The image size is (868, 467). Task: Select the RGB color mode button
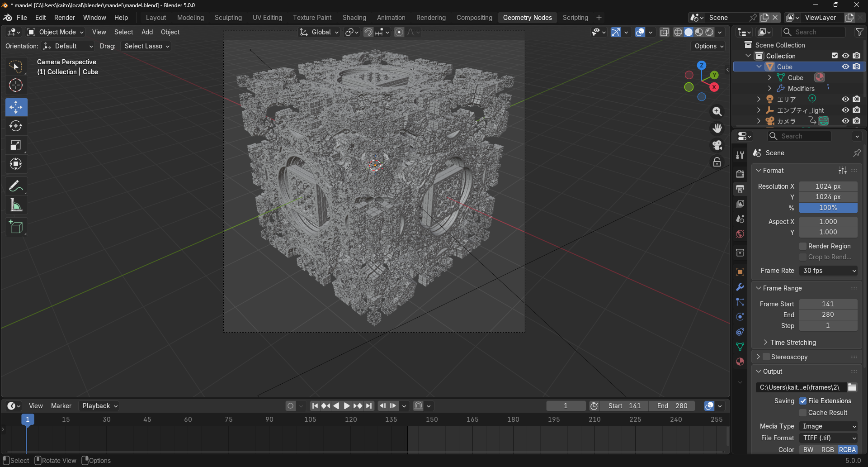tap(827, 450)
